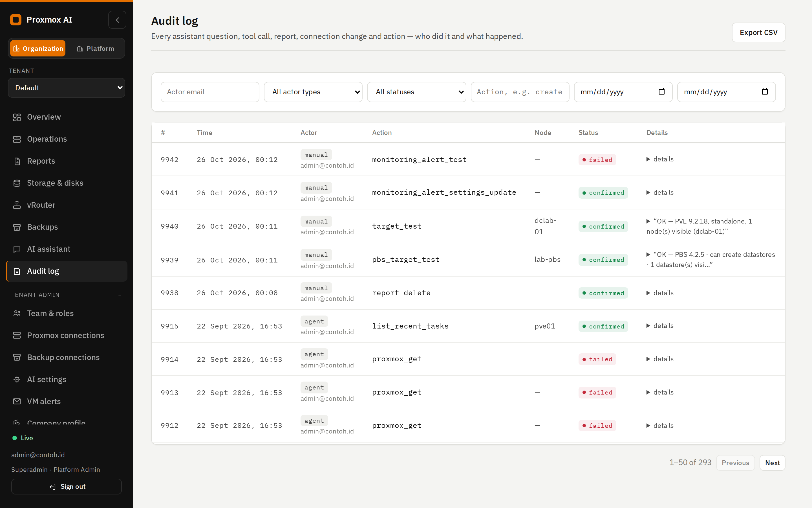
Task: Open the end date calendar picker icon
Action: pyautogui.click(x=765, y=91)
